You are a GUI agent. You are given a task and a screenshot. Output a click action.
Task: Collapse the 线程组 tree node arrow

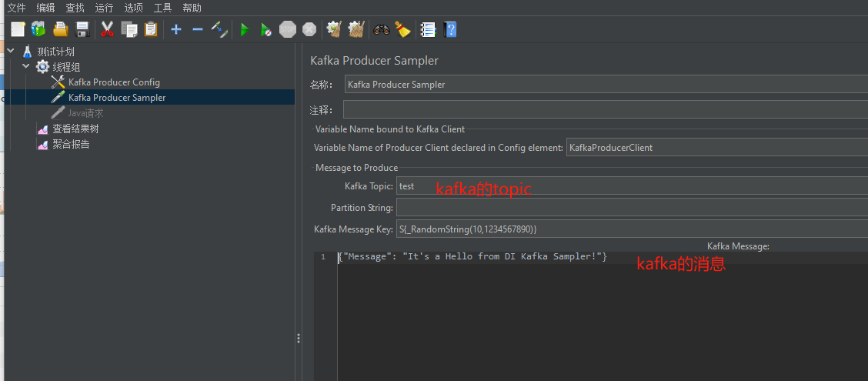(x=25, y=66)
